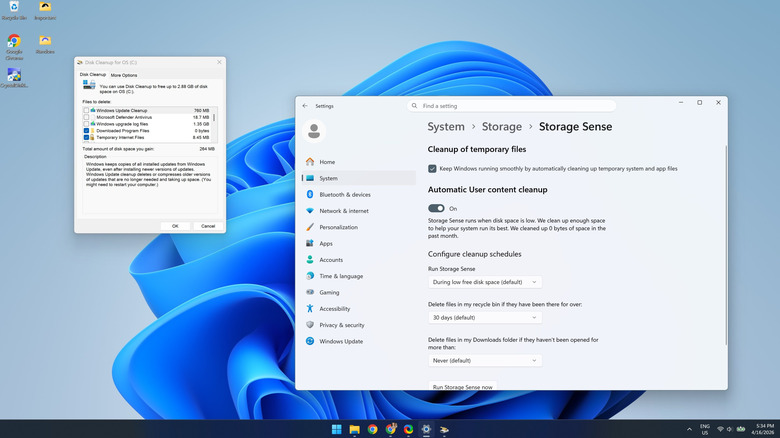Click the Storage breadcrumb link
Screen dimensions: 780x438
pos(502,127)
